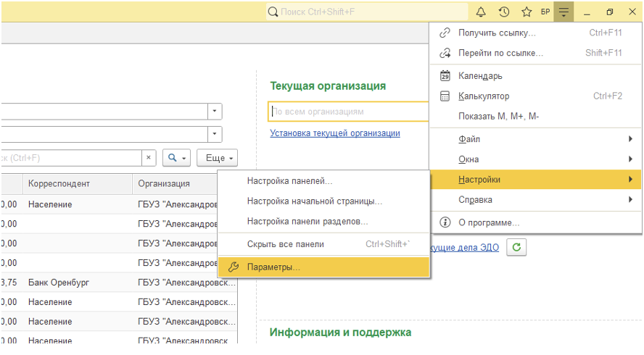
Task: Open the Текущие дела ЭДО link
Action: [465, 248]
